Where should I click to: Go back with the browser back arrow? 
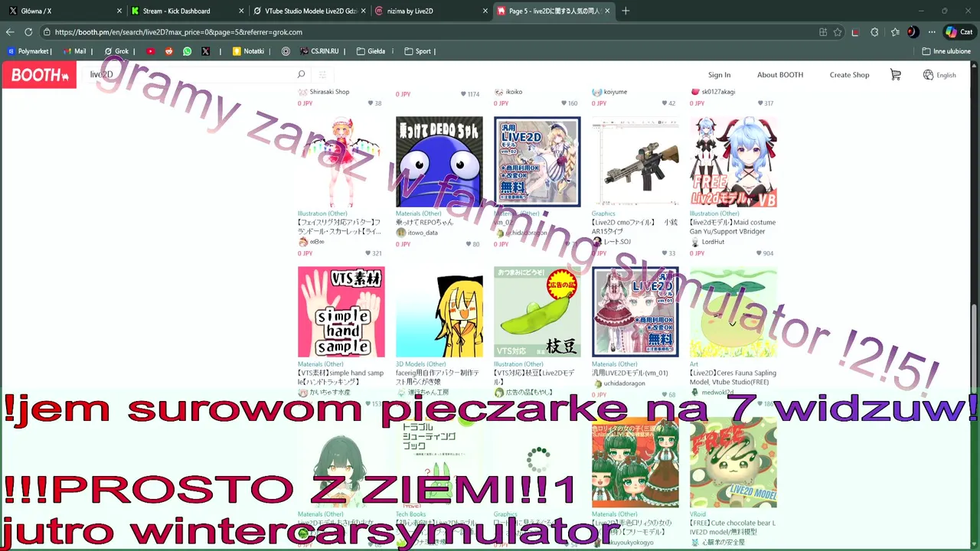[x=10, y=32]
